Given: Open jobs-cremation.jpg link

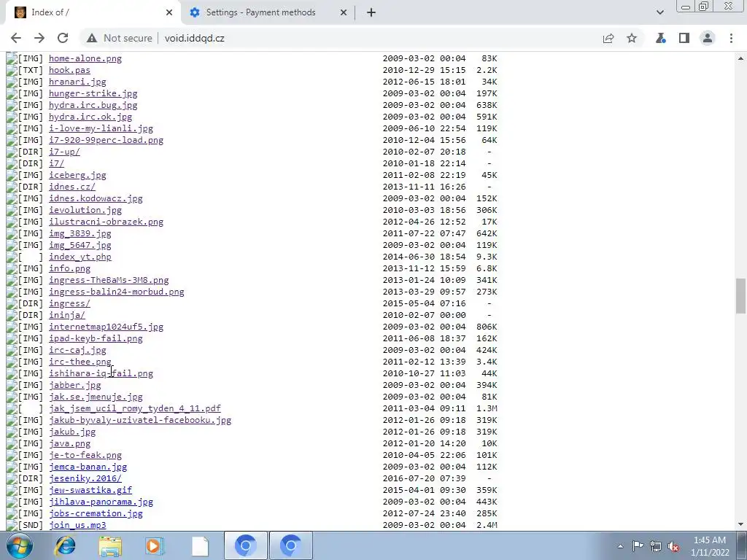Looking at the screenshot, I should [96, 513].
